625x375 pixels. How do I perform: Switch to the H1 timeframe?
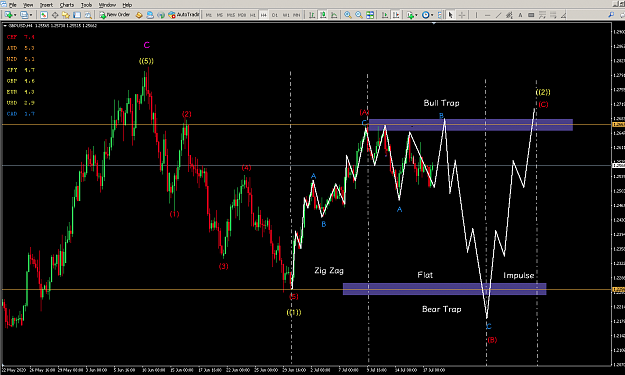click(x=253, y=15)
